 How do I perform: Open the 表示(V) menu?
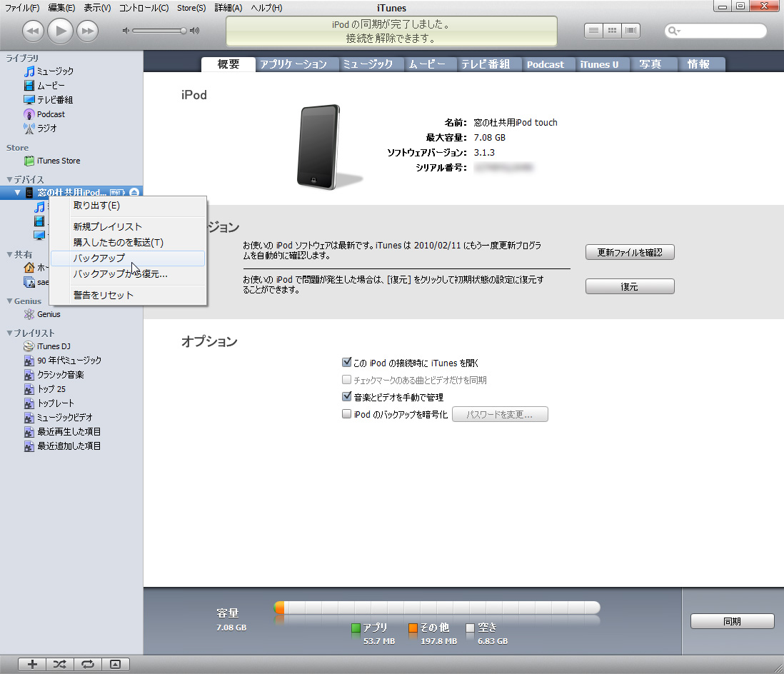(97, 8)
